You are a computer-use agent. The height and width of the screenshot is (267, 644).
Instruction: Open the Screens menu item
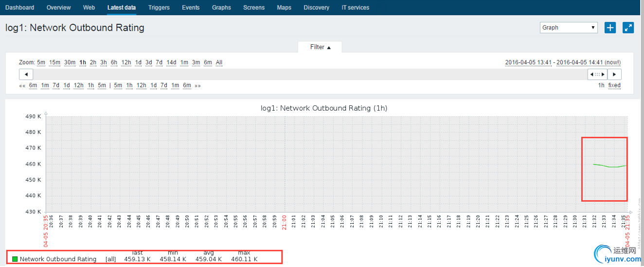(254, 7)
